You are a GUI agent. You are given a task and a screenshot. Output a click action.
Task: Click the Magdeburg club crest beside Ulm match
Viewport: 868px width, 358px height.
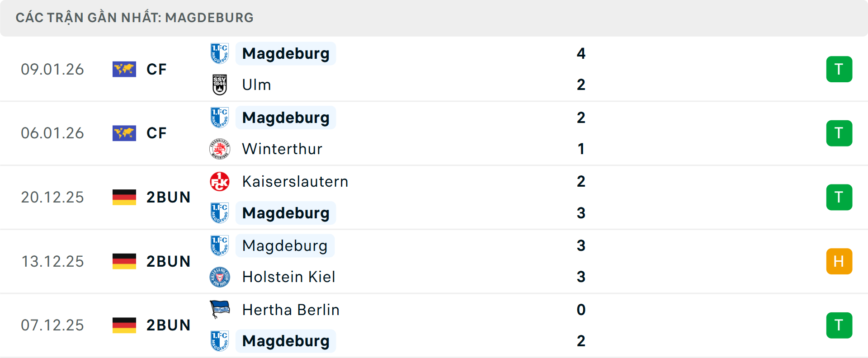click(220, 53)
